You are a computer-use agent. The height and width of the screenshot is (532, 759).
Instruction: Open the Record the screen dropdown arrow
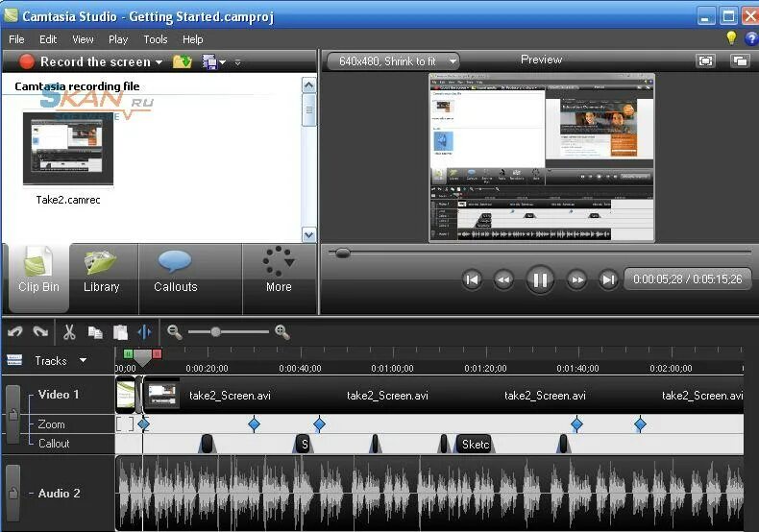(x=159, y=62)
